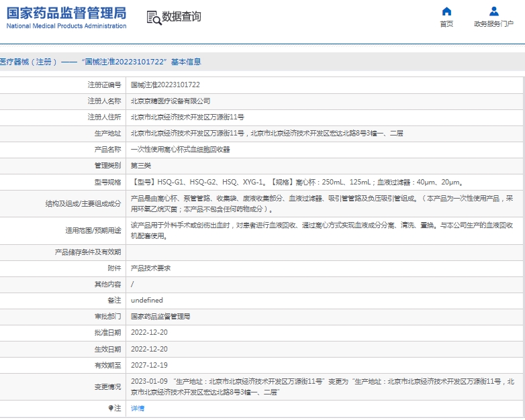This screenshot has height=420, width=525.
Task: Click the 注册人住所 address value
Action: click(187, 117)
